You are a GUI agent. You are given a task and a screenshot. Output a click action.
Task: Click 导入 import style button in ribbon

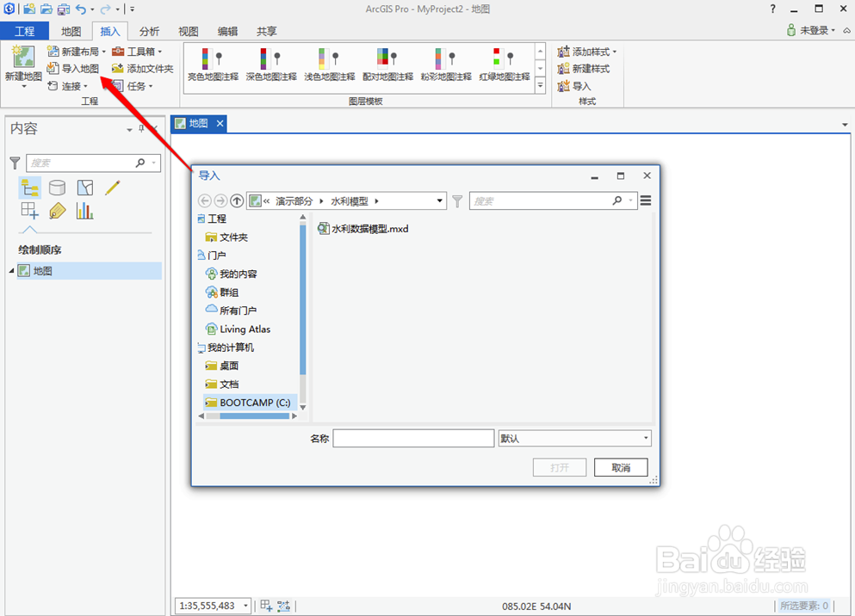(574, 86)
